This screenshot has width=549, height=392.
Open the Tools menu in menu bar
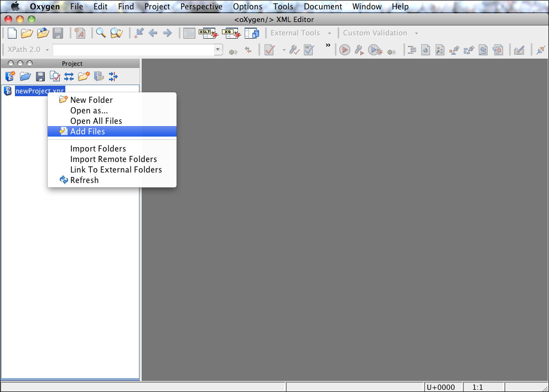(x=283, y=7)
